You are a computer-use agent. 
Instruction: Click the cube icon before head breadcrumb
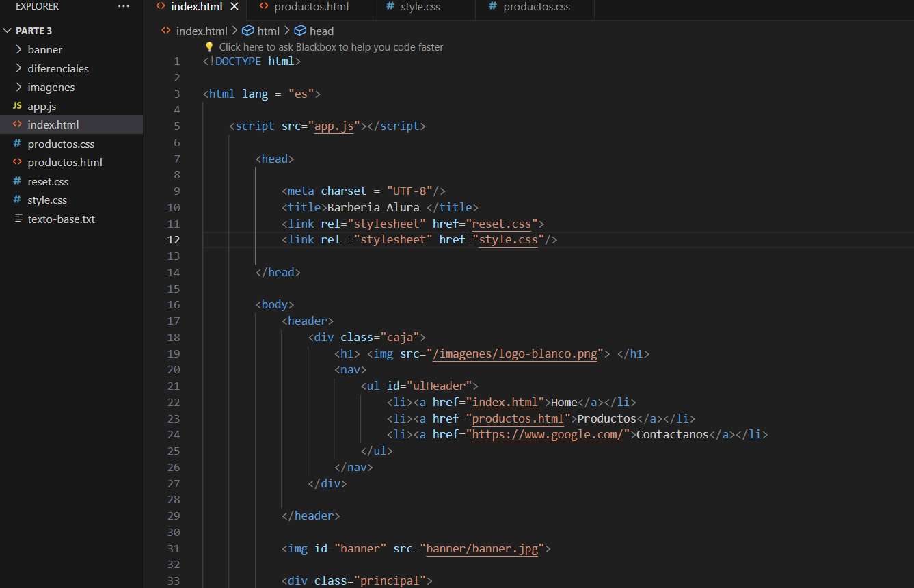[300, 31]
